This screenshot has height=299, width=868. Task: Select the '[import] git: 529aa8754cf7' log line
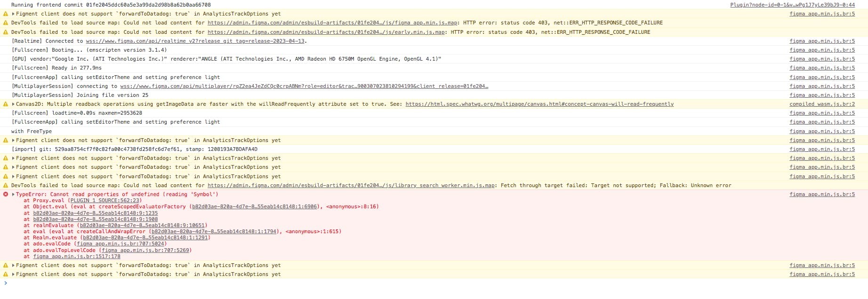tap(134, 149)
